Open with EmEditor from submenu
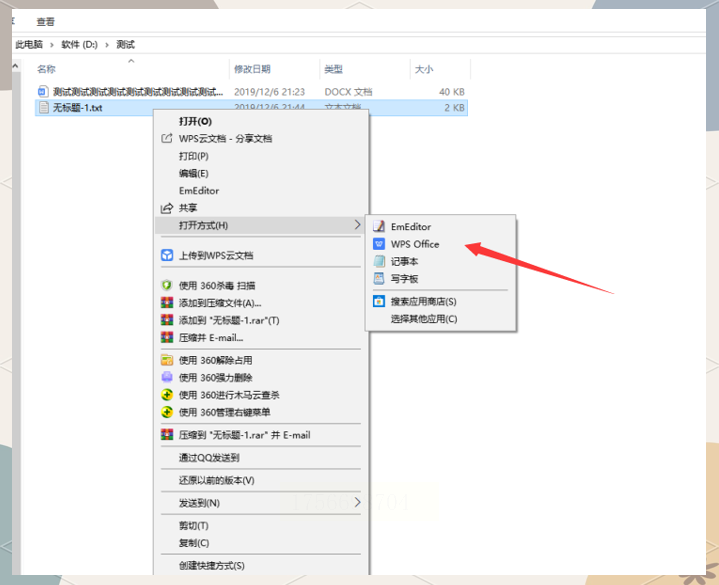Viewport: 719px width, 585px height. click(x=411, y=226)
